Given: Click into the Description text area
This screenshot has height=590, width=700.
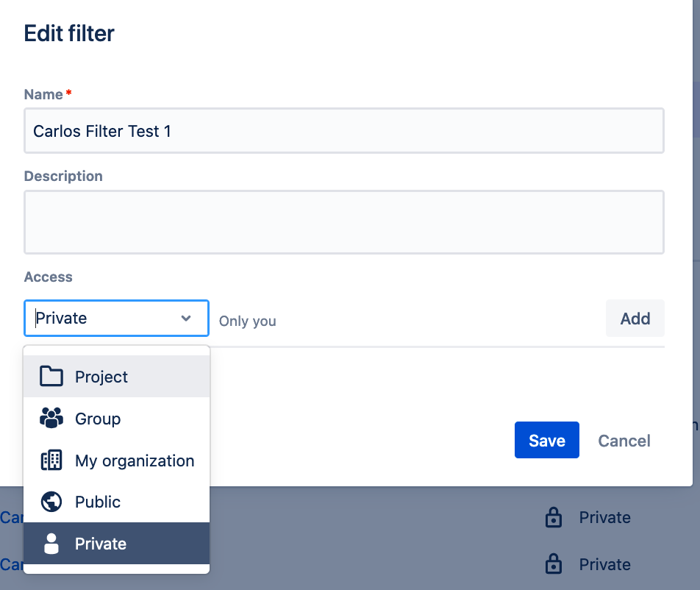Looking at the screenshot, I should point(343,222).
